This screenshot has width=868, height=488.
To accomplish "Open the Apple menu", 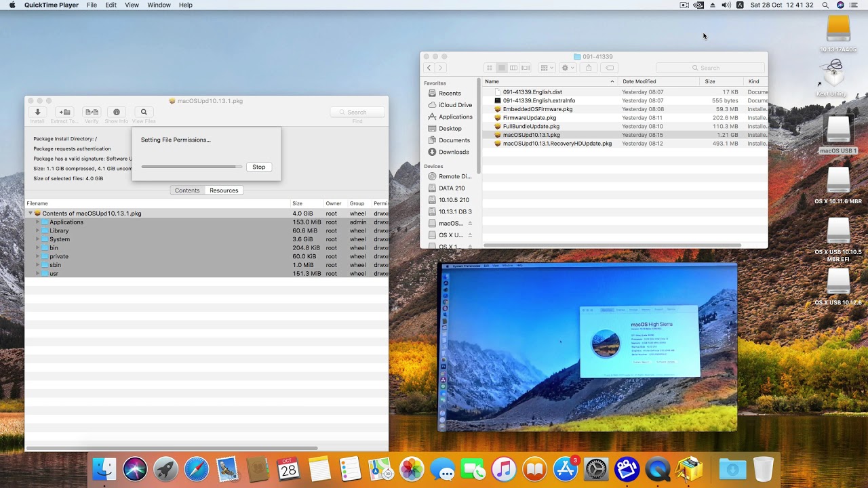I will point(12,5).
